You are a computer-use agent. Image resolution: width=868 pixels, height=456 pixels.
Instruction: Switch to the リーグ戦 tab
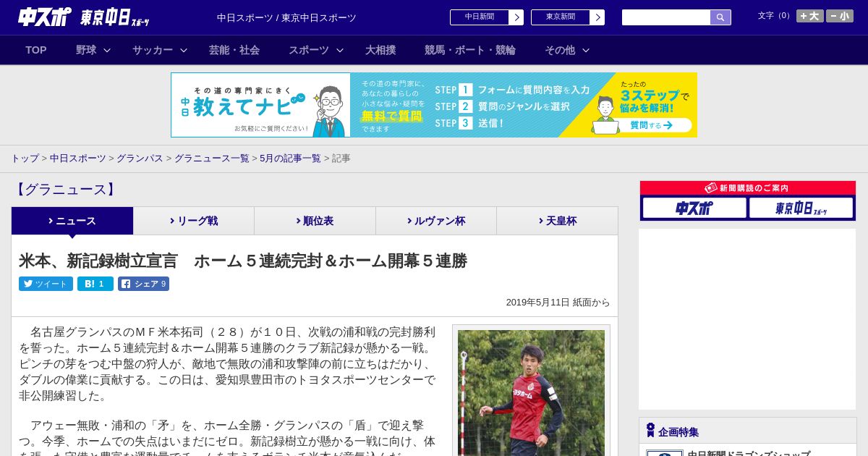point(194,221)
